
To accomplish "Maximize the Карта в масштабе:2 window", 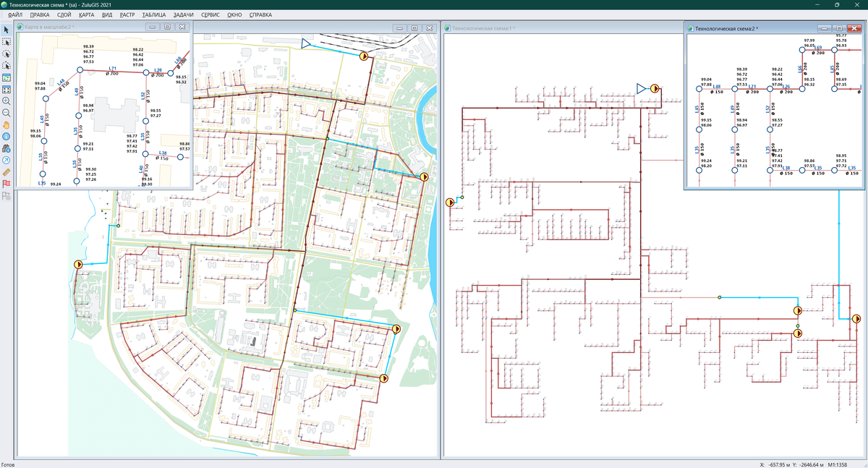I will point(167,27).
